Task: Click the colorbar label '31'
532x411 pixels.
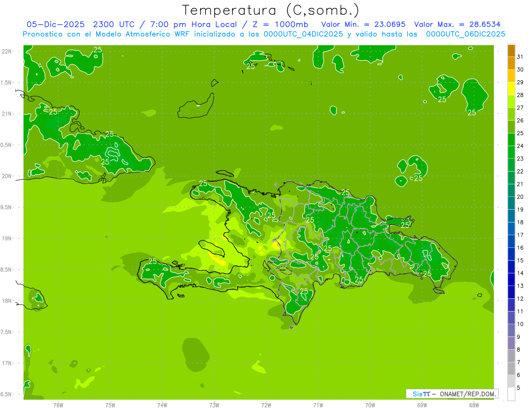Action: coord(520,57)
